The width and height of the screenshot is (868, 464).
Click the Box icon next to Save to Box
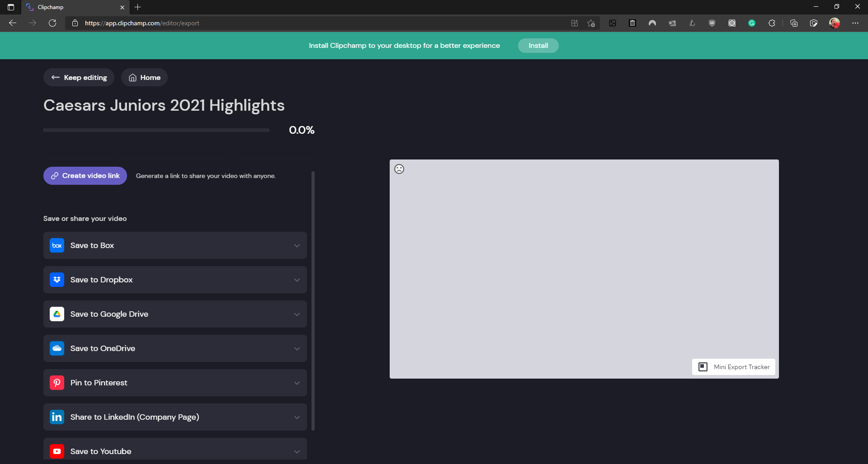57,245
